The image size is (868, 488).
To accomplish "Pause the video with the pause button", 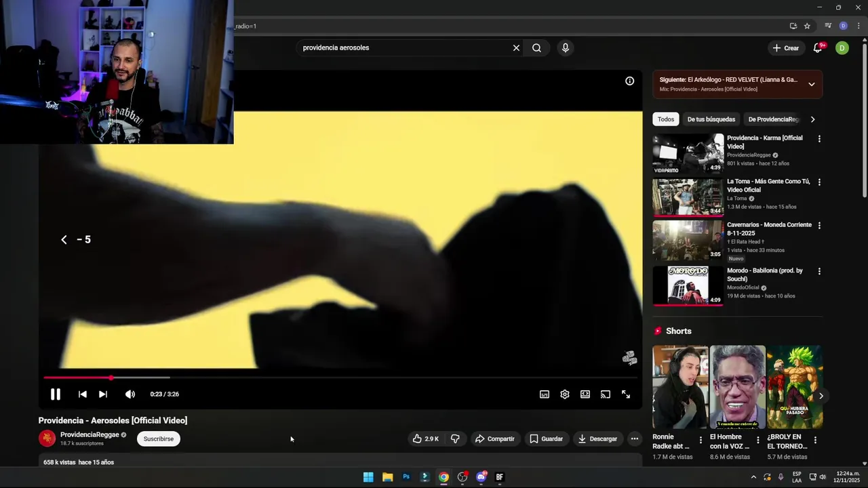I will point(56,394).
